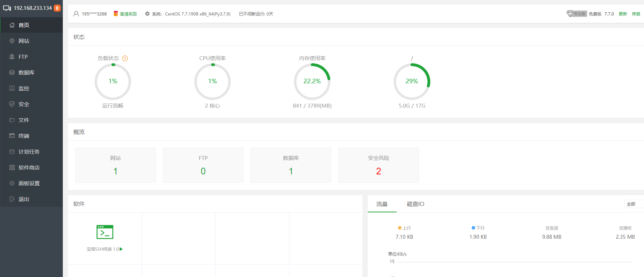The image size is (644, 277).
Task: Click the monitoring chart icon beside 监控
Action: click(12, 88)
